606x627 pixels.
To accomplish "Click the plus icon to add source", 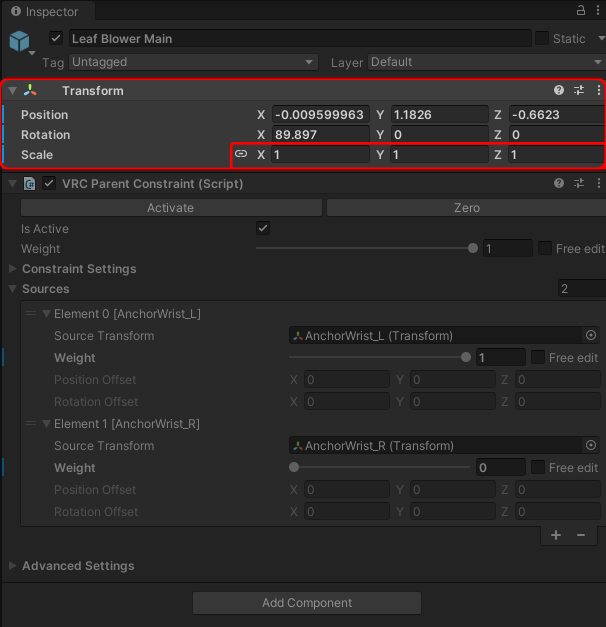I will [x=556, y=535].
